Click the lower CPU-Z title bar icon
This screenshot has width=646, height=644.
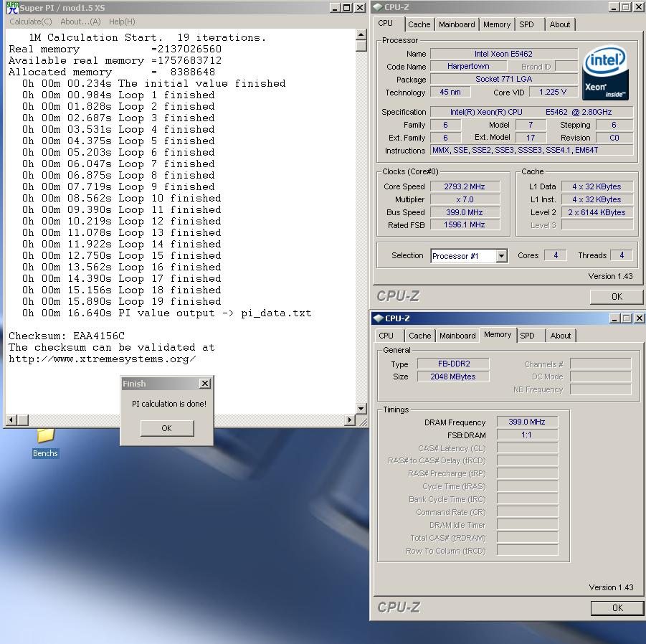[378, 318]
